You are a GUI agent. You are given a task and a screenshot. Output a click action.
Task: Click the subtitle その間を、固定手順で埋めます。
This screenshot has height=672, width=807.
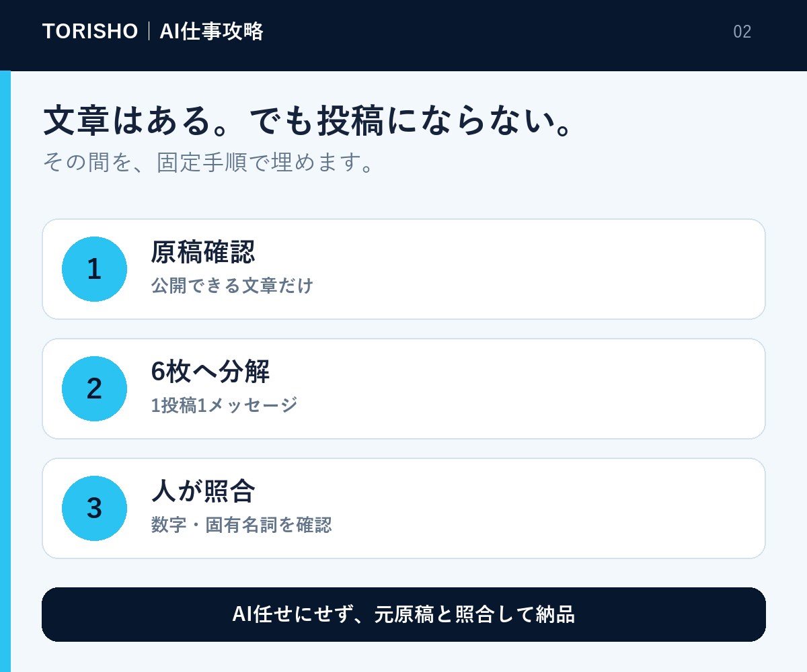coord(208,162)
